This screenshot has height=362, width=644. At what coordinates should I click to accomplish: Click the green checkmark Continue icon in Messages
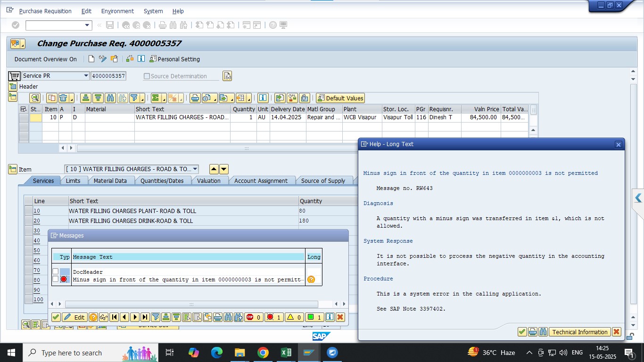tap(56, 317)
